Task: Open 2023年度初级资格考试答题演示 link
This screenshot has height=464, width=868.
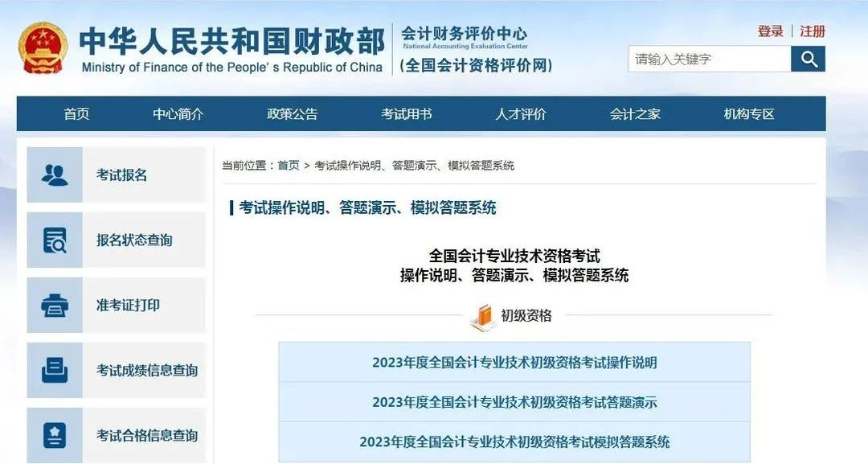Action: click(x=514, y=402)
